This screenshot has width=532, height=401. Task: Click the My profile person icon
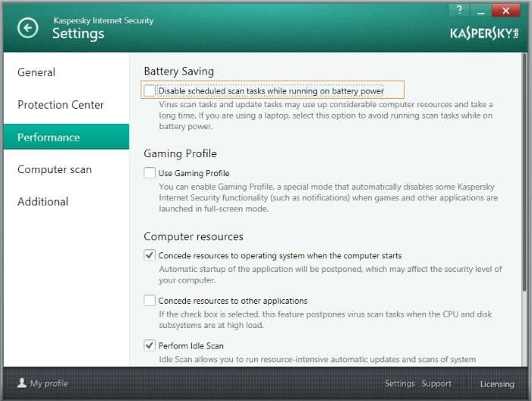click(22, 383)
